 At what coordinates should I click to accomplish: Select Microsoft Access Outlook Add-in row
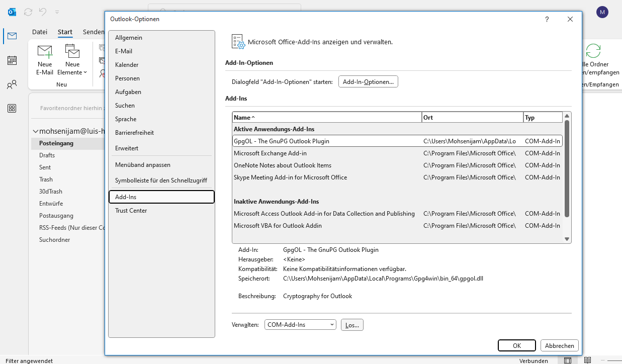[x=397, y=214]
